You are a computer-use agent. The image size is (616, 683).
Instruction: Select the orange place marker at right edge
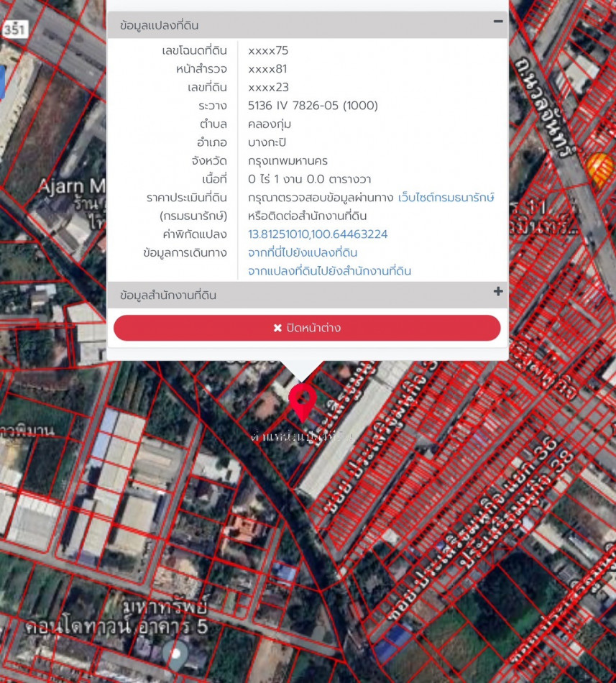click(x=601, y=168)
